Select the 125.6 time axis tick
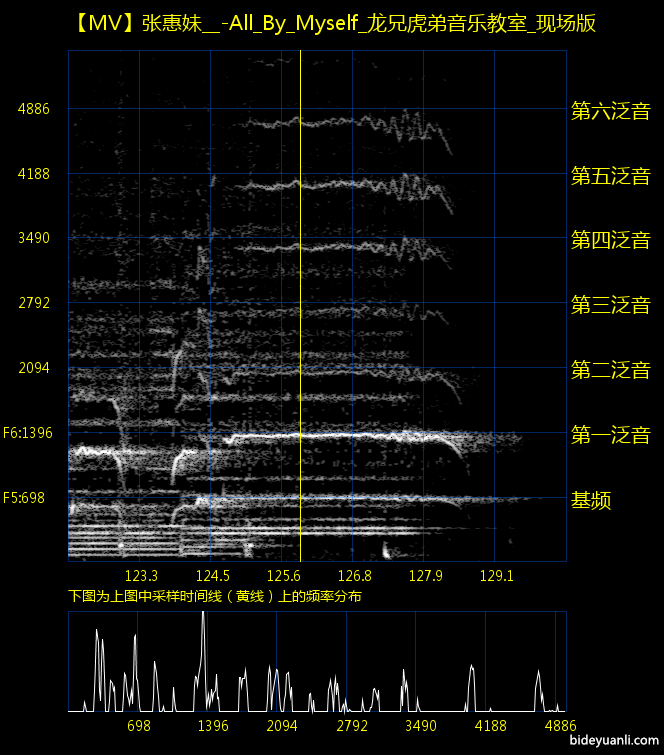Image resolution: width=664 pixels, height=755 pixels. tap(284, 576)
